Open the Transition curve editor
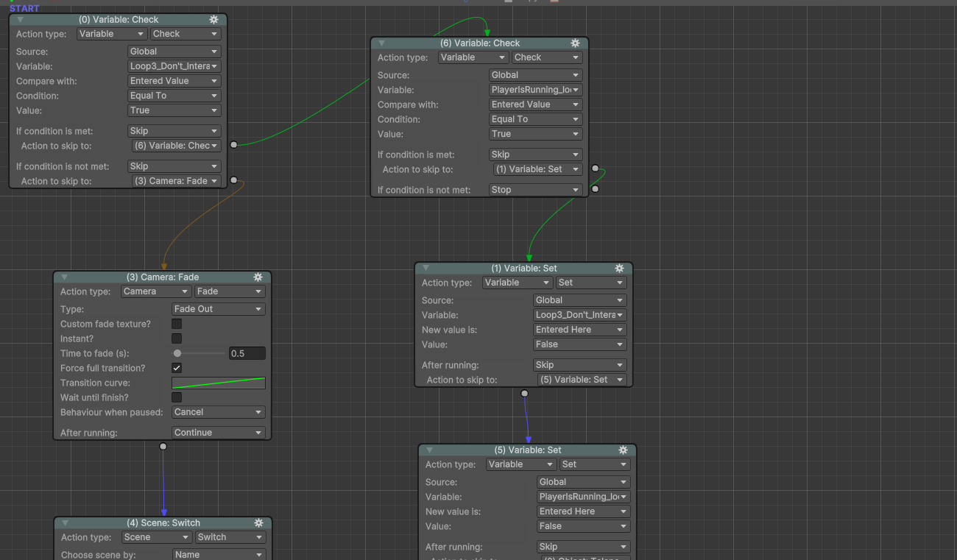 tap(219, 383)
